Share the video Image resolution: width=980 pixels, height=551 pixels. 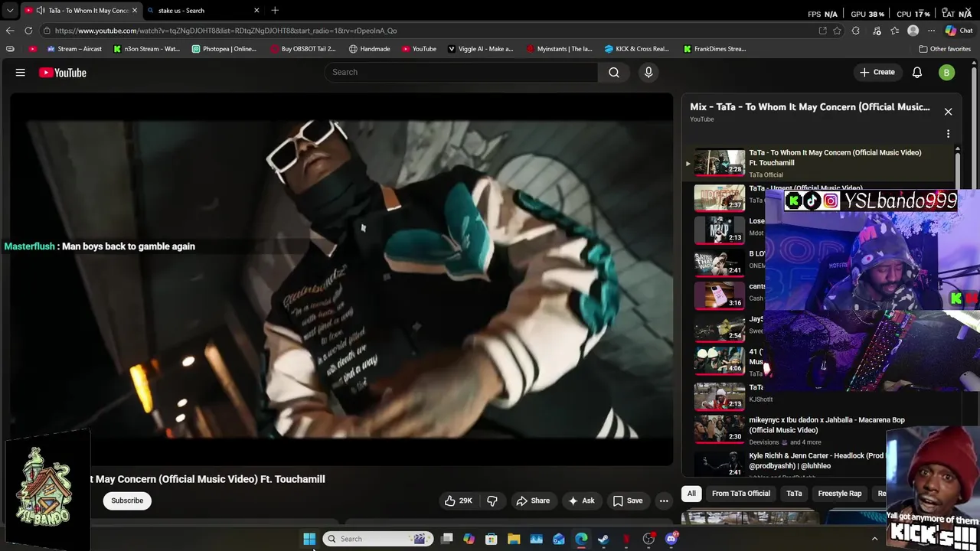(x=533, y=500)
